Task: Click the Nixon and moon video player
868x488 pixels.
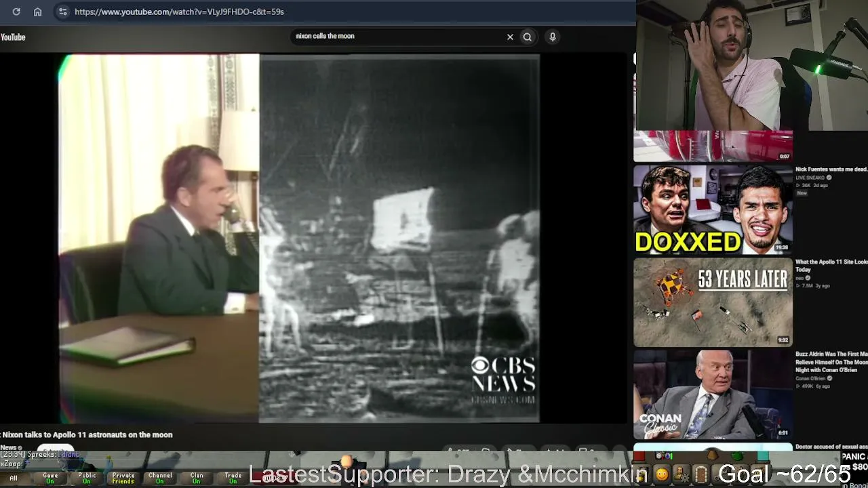Action: [299, 239]
